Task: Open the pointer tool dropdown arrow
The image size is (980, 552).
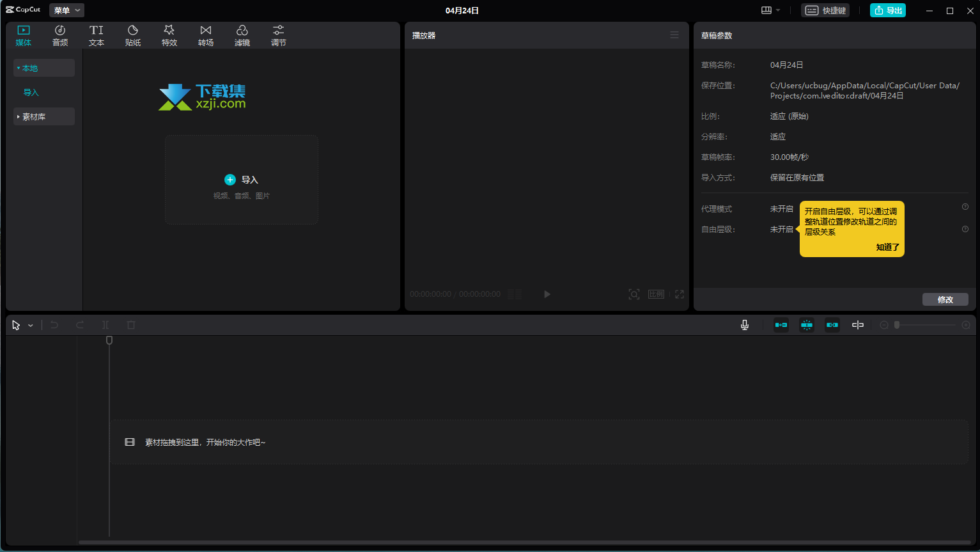Action: click(30, 326)
